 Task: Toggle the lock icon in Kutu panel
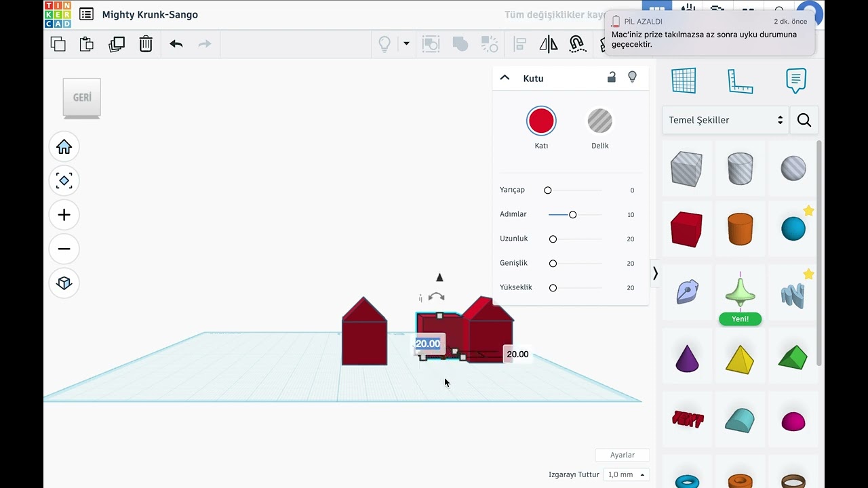[x=612, y=77]
